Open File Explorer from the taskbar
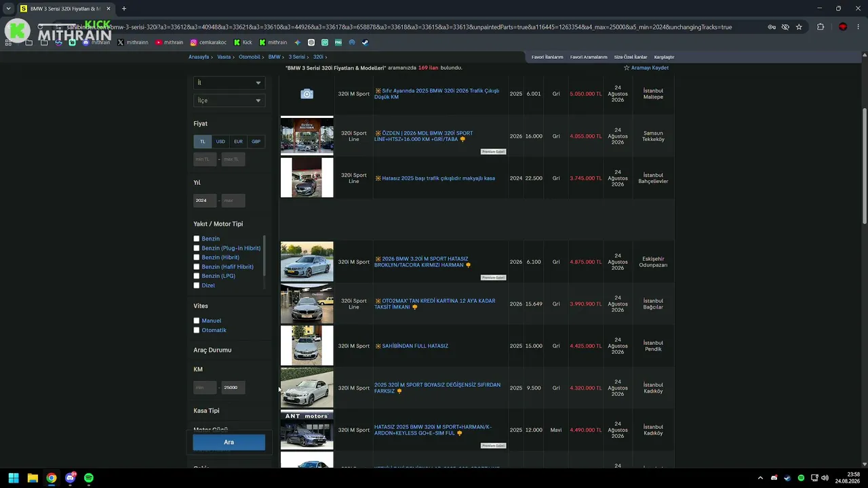The width and height of the screenshot is (868, 488). (x=33, y=478)
